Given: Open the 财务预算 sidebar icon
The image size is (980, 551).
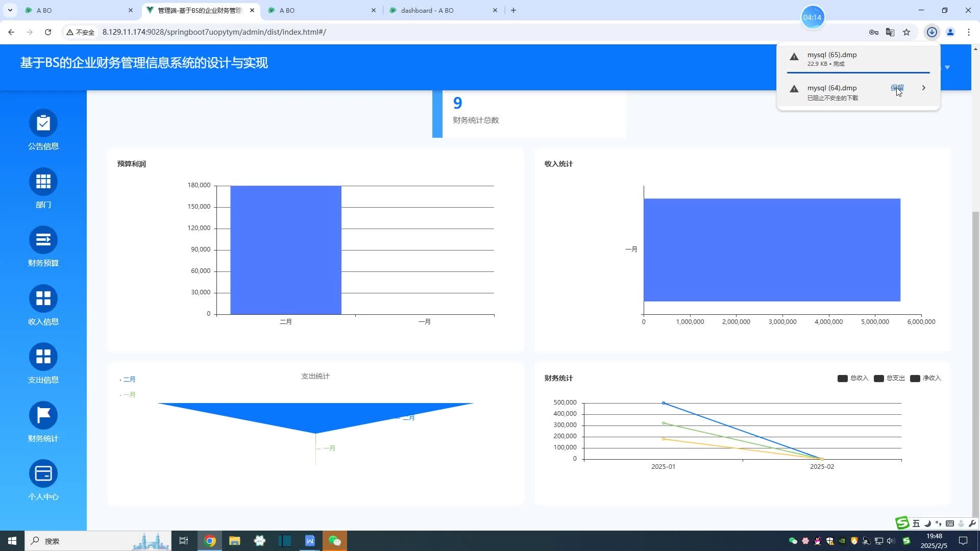Looking at the screenshot, I should 43,240.
